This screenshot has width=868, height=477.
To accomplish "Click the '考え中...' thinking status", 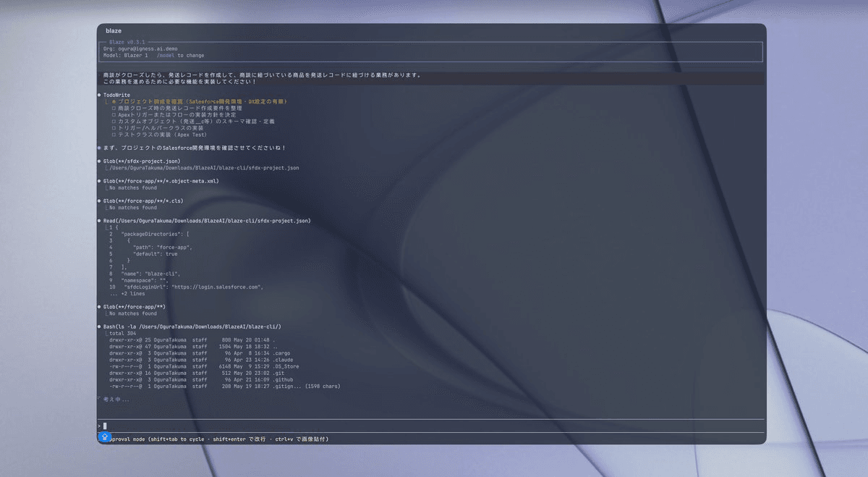I will [x=115, y=399].
